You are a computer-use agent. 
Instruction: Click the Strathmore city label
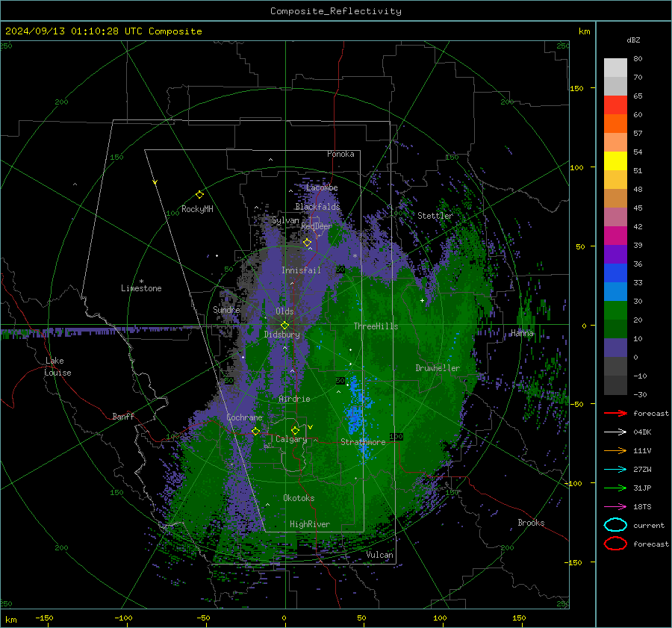click(x=363, y=442)
